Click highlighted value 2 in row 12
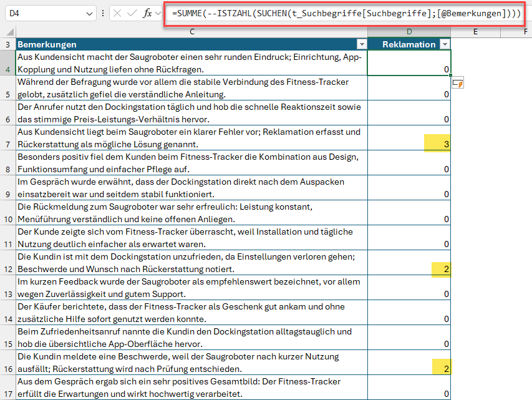This screenshot has width=532, height=400. (x=409, y=263)
